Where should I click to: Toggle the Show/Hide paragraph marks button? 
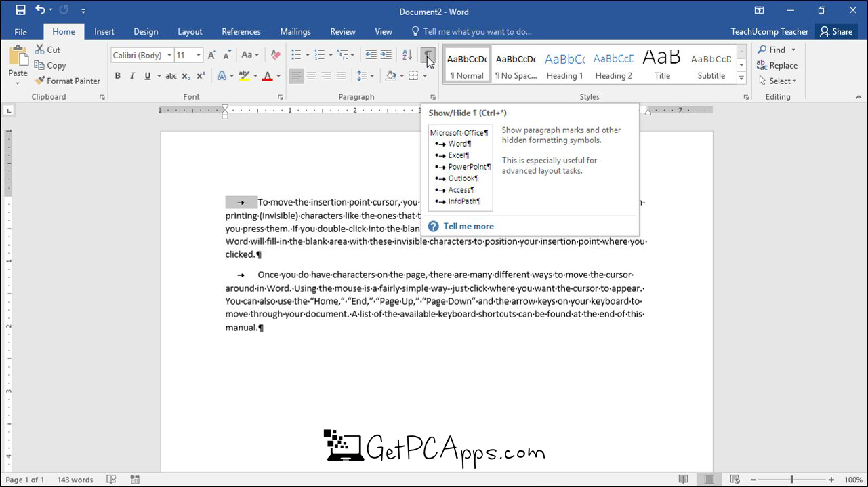tap(428, 55)
